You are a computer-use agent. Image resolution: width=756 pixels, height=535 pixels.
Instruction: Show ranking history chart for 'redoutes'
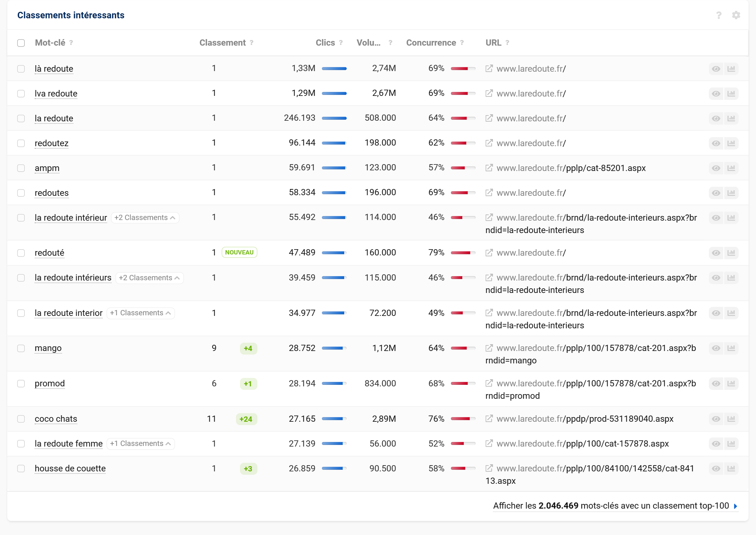pyautogui.click(x=731, y=193)
